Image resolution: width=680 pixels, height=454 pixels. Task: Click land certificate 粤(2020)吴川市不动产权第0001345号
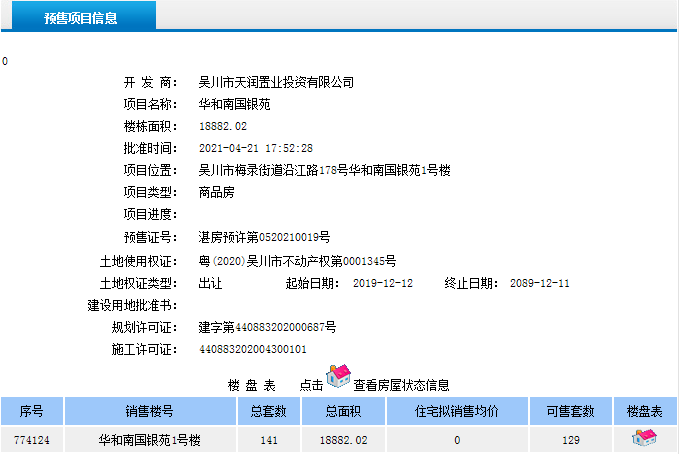[298, 261]
